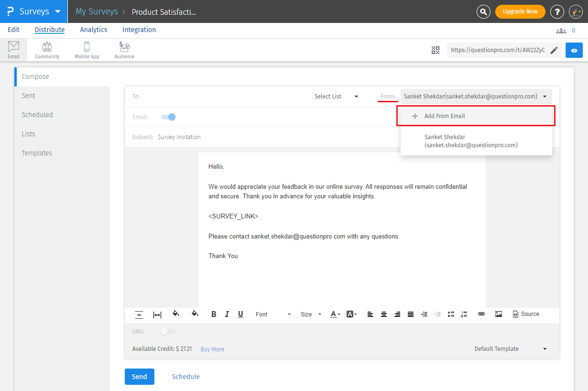This screenshot has width=588, height=391.
Task: Select Compose in the sidebar
Action: [x=62, y=76]
